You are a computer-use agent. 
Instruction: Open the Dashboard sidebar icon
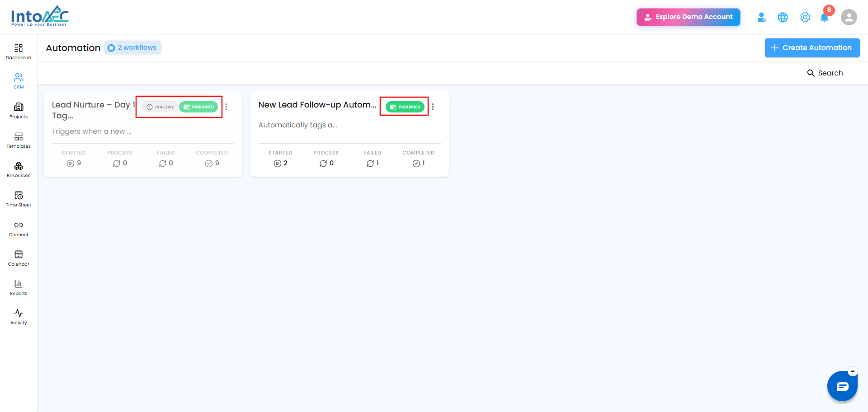click(19, 52)
